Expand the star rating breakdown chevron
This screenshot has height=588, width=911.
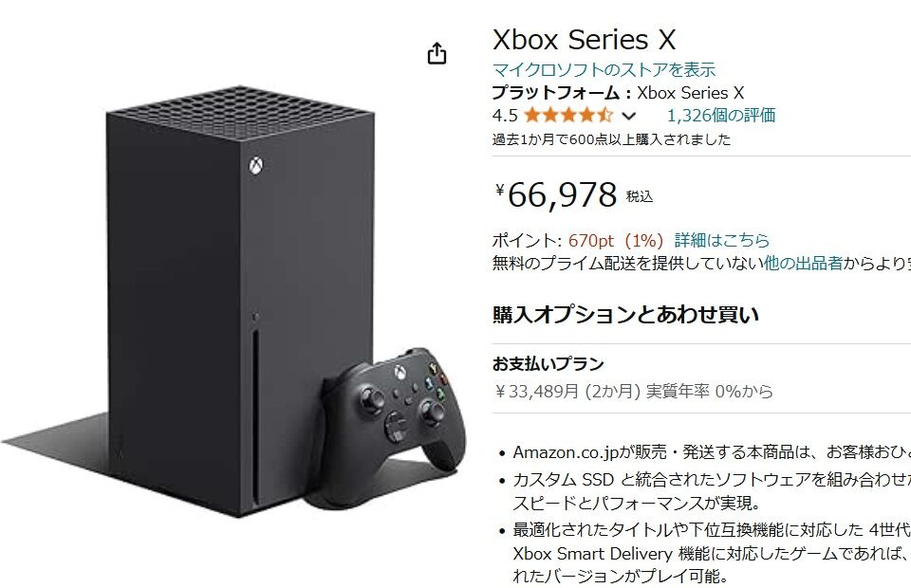pos(628,116)
